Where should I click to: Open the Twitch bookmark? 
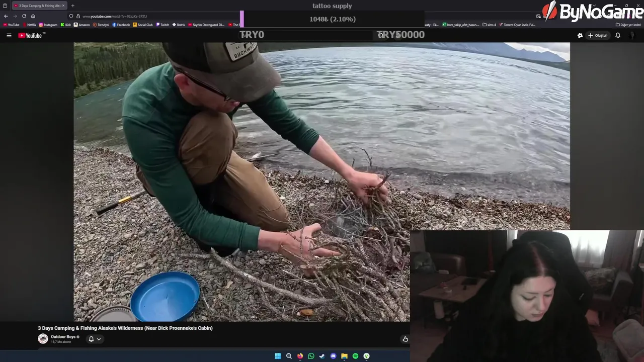coord(163,25)
